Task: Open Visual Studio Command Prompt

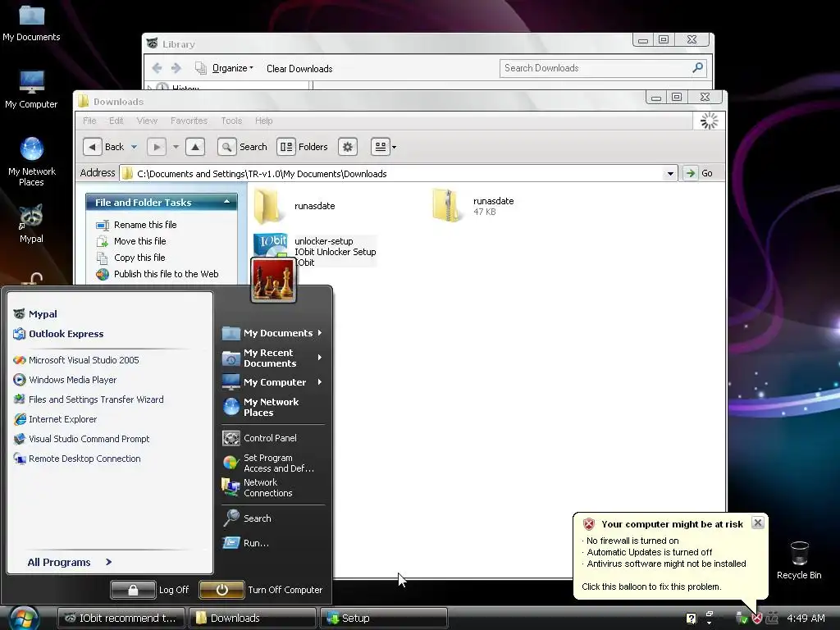Action: pos(81,440)
